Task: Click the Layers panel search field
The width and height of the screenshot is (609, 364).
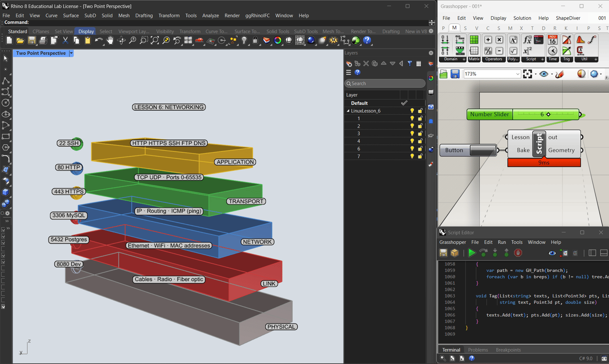Action: click(385, 84)
